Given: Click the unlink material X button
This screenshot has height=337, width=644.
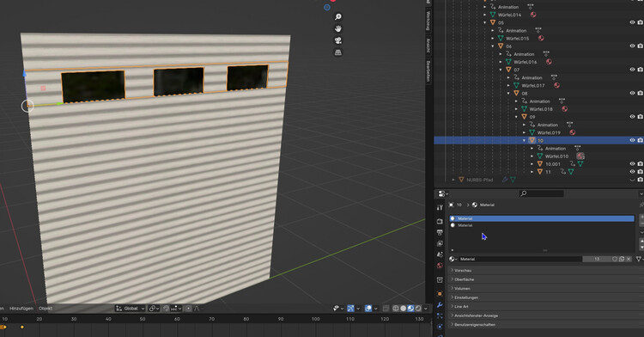Looking at the screenshot, I should point(629,259).
